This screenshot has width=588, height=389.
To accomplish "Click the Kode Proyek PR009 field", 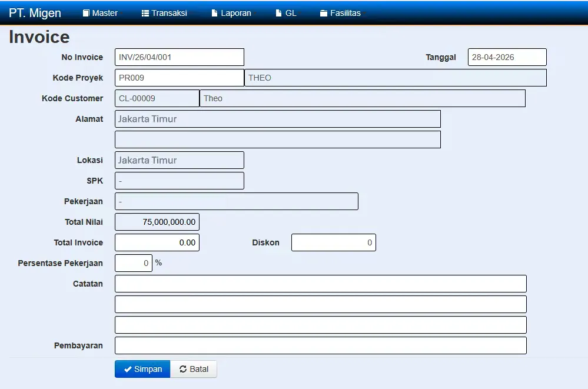I will pos(180,78).
